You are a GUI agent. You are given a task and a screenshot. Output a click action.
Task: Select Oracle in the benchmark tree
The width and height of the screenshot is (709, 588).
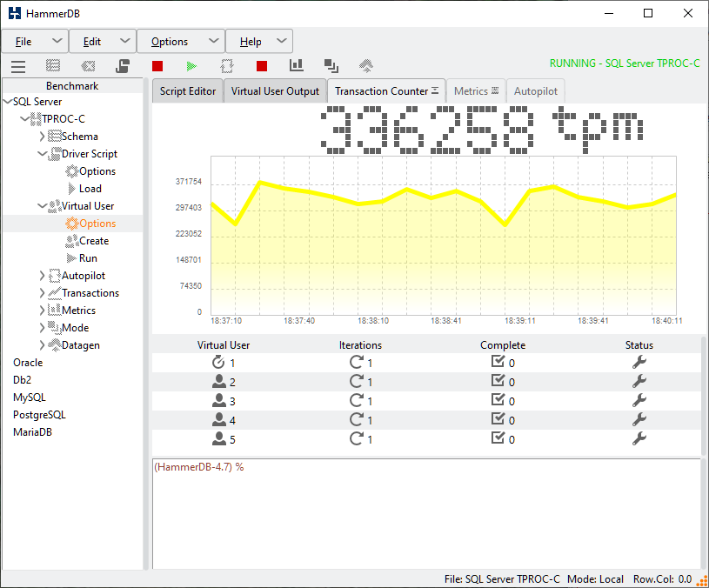pyautogui.click(x=28, y=363)
